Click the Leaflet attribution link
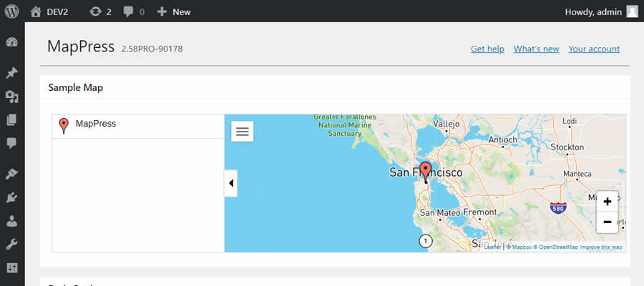The width and height of the screenshot is (644, 286). pyautogui.click(x=492, y=247)
